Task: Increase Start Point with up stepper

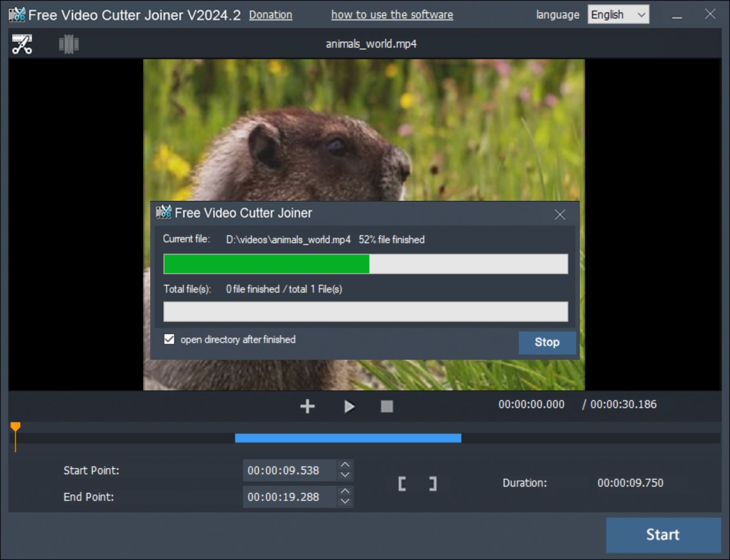Action: tap(345, 466)
